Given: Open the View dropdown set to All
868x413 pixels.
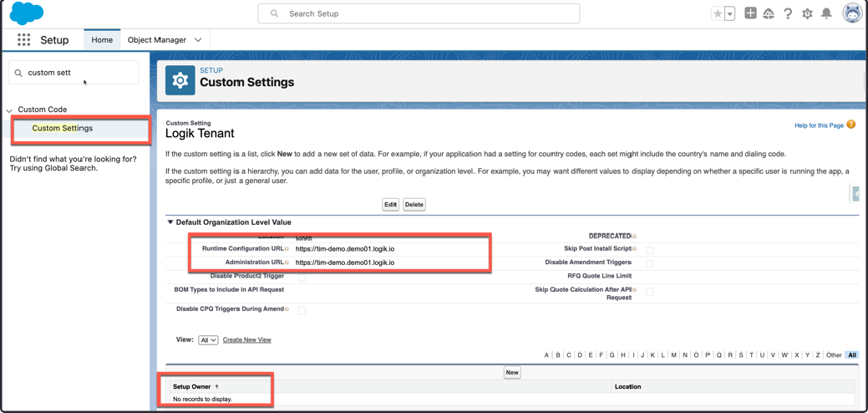Looking at the screenshot, I should tap(209, 340).
